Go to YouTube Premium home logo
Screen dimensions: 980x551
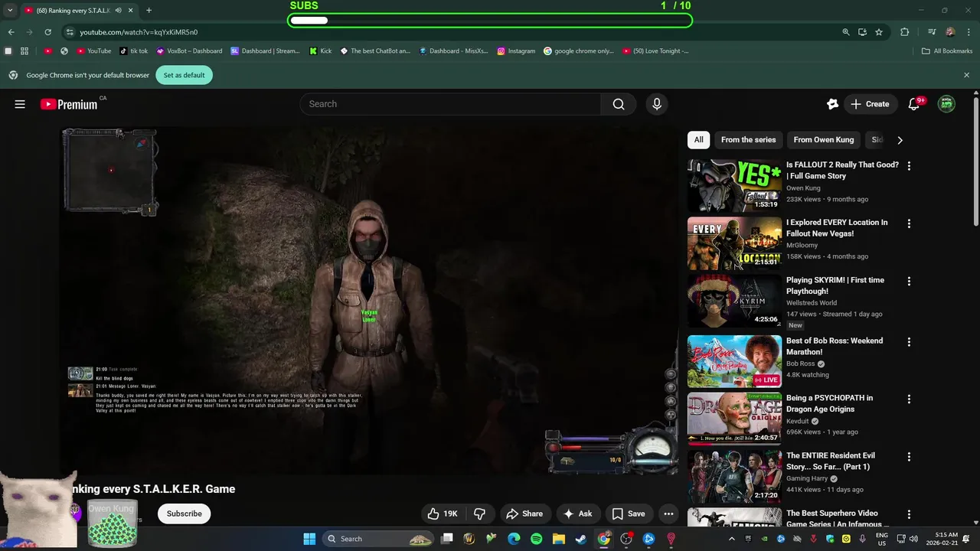coord(69,104)
